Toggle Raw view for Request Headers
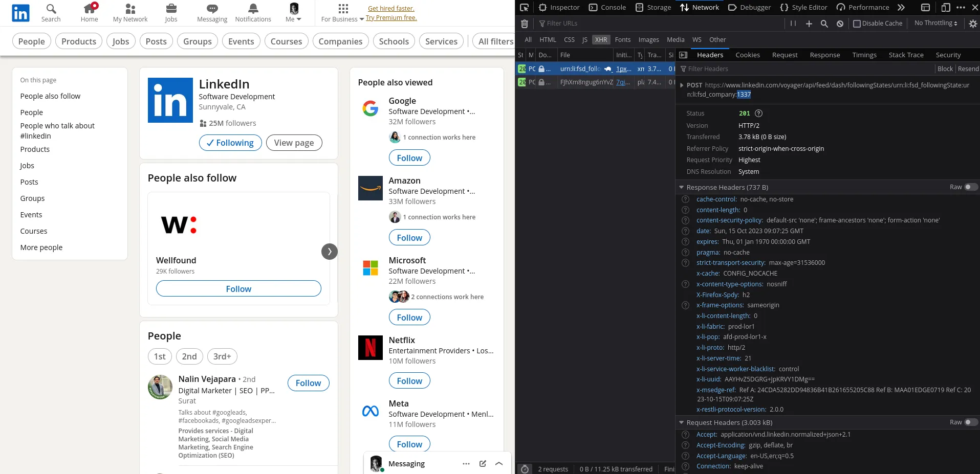Viewport: 980px width, 474px height. pyautogui.click(x=971, y=422)
